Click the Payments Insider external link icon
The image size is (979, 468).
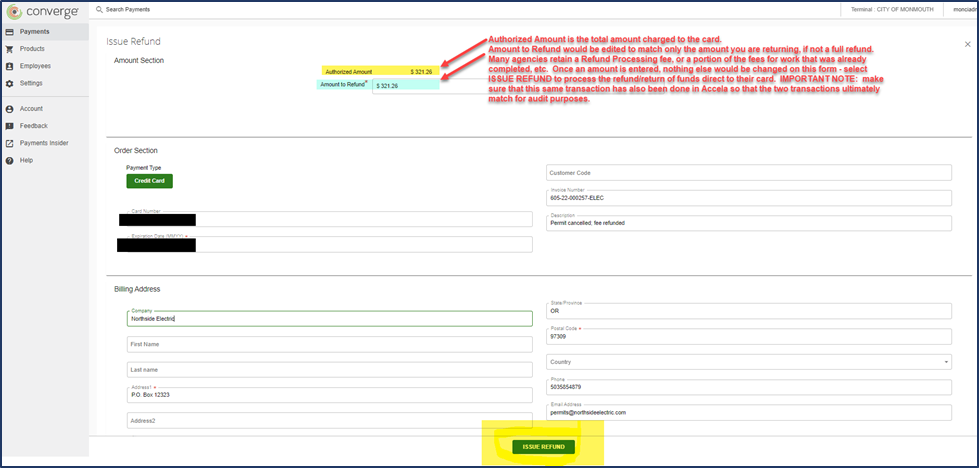pos(9,143)
